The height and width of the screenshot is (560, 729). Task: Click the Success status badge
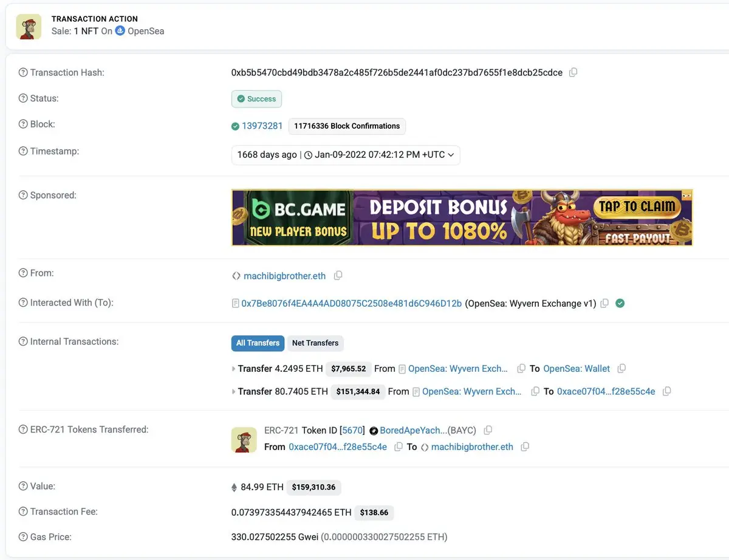pyautogui.click(x=256, y=99)
